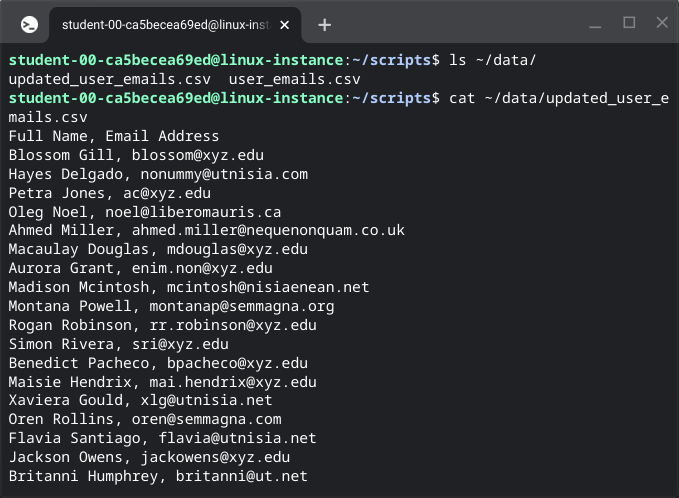Image resolution: width=679 pixels, height=498 pixels.
Task: Click the wrapped 'mails.csv' command continuation text
Action: coord(48,117)
